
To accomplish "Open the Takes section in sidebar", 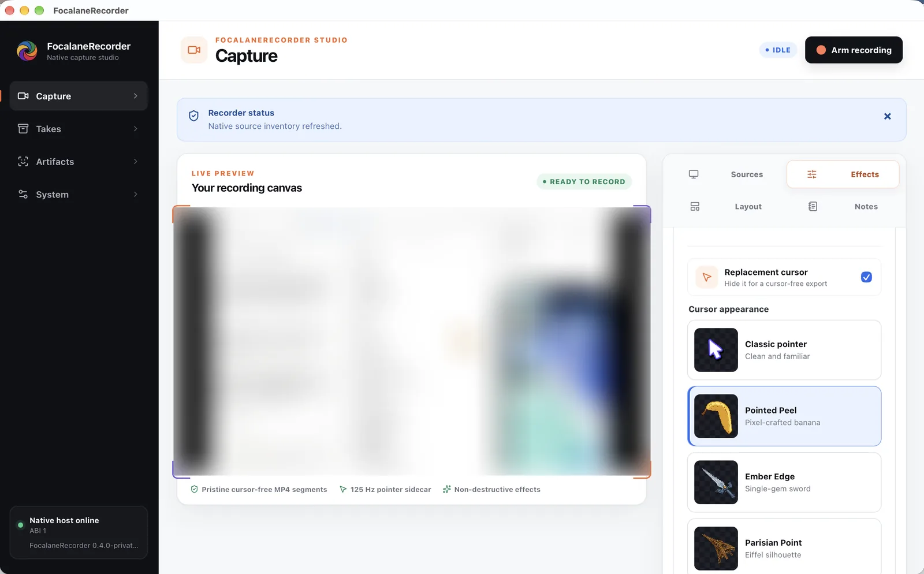I will tap(79, 129).
